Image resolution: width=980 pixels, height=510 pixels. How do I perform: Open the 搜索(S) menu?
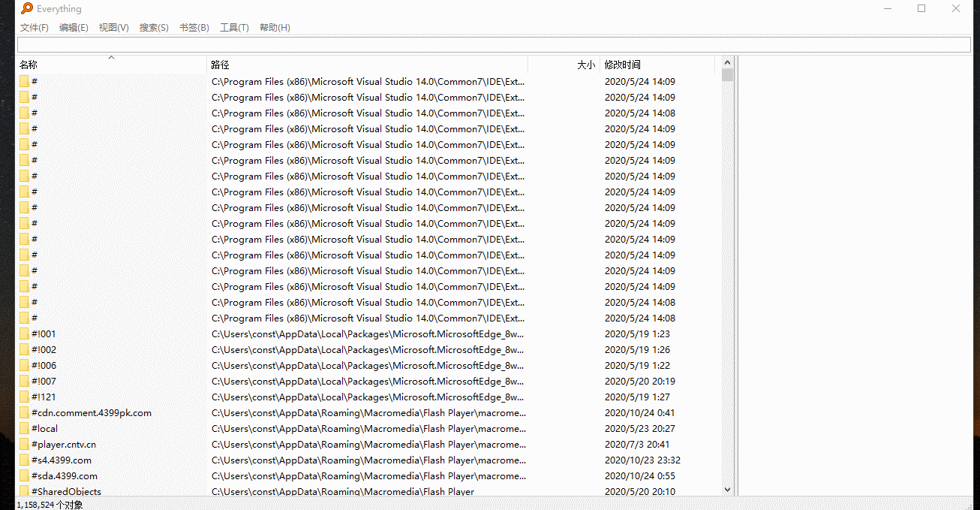click(154, 28)
